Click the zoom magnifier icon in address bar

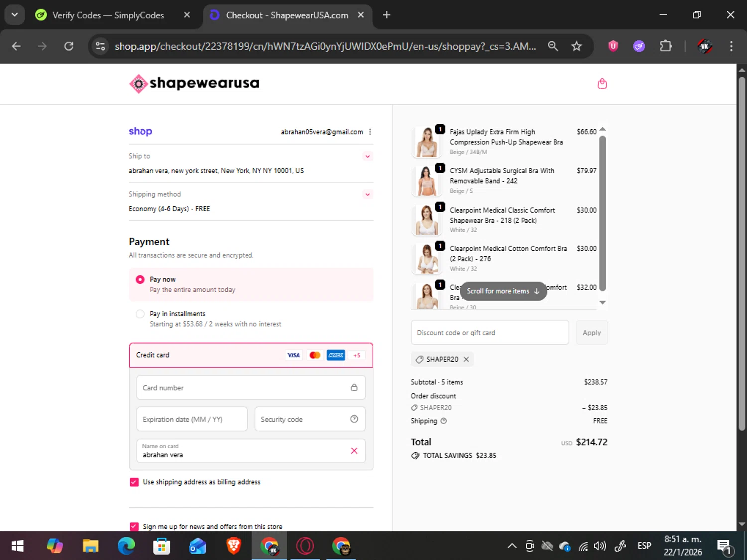(x=553, y=46)
